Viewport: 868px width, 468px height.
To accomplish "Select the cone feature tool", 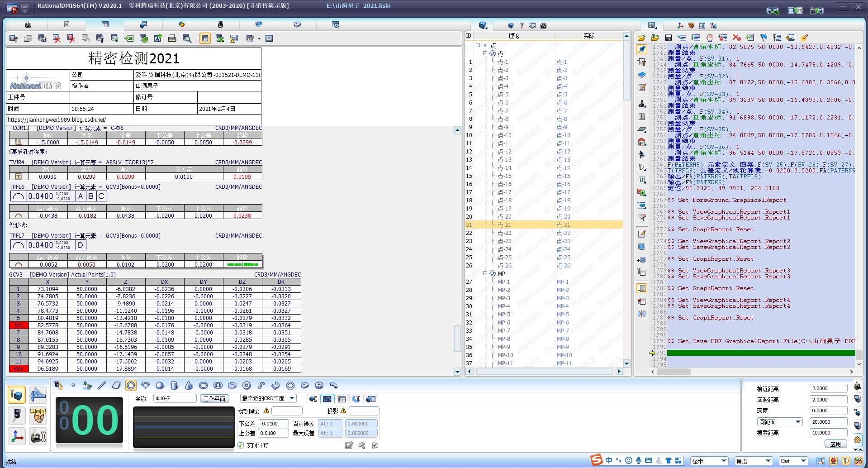I will 189,386.
